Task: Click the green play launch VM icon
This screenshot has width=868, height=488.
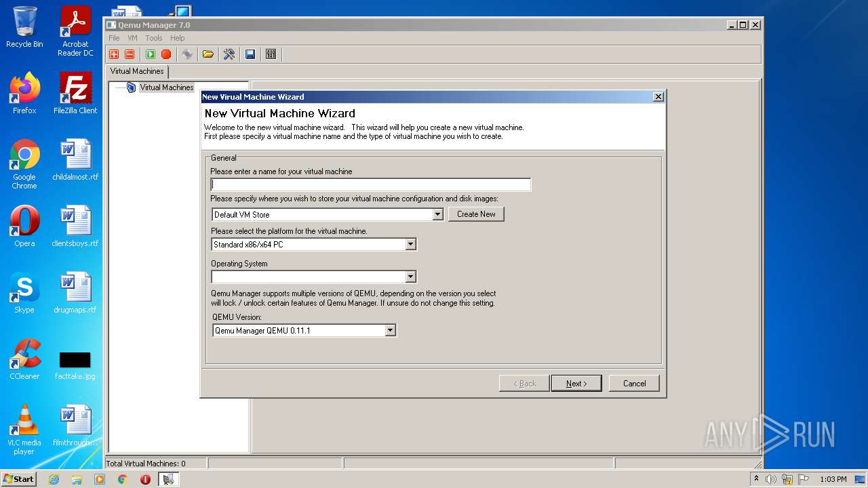Action: click(151, 54)
